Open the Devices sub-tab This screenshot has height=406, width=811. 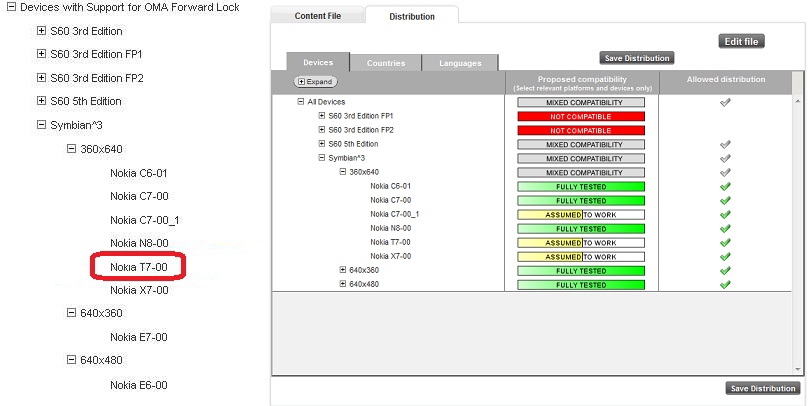(318, 63)
